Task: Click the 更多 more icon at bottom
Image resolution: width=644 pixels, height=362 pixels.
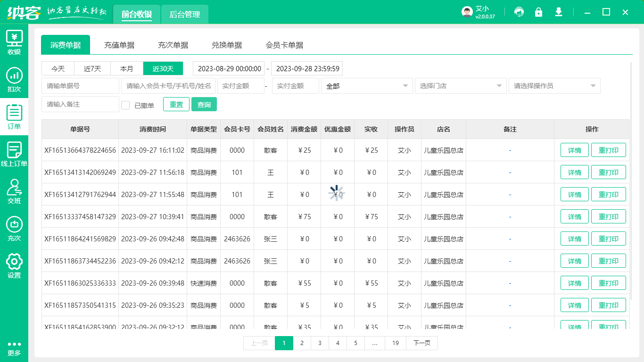Action: coord(14,346)
